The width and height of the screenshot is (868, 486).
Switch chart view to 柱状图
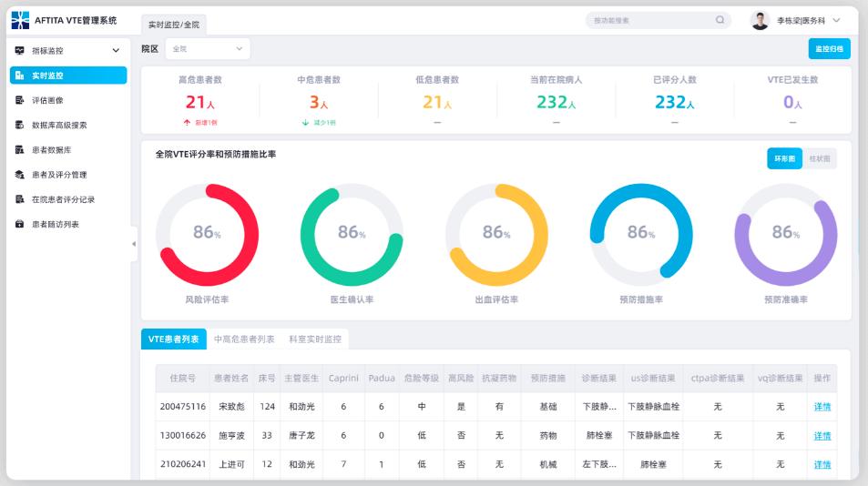pyautogui.click(x=819, y=158)
